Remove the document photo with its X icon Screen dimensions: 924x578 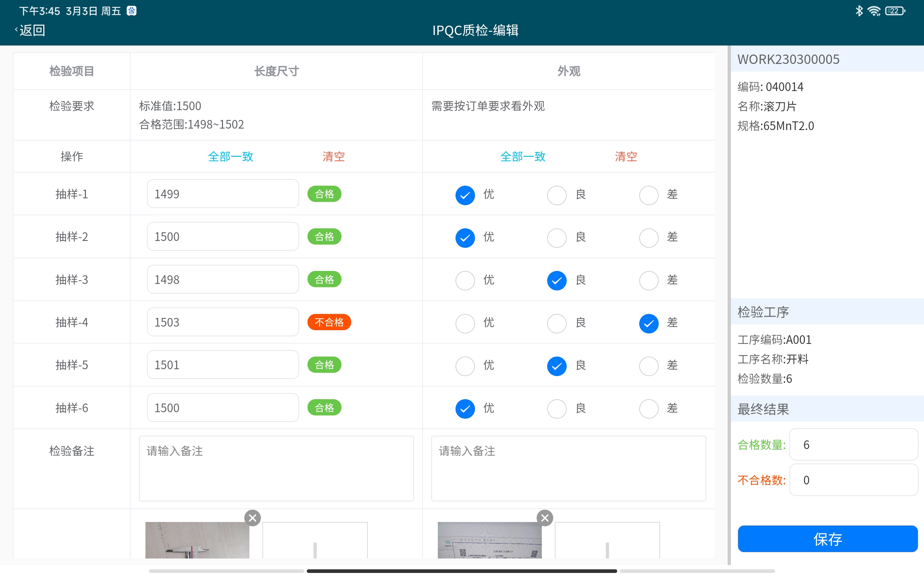coord(545,518)
